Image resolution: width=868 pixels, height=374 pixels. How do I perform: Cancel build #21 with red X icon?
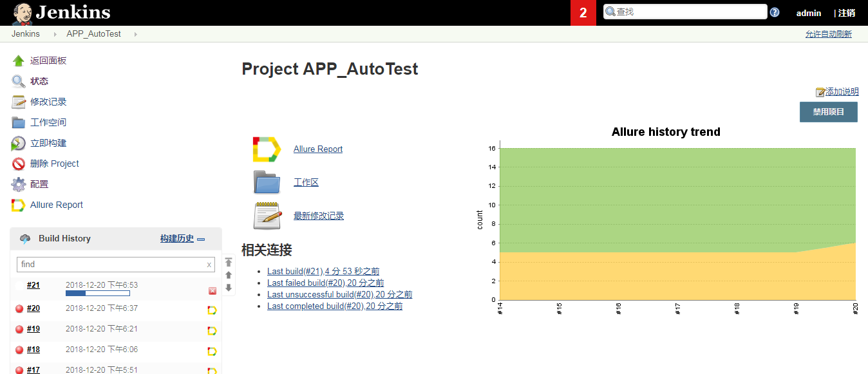(212, 291)
